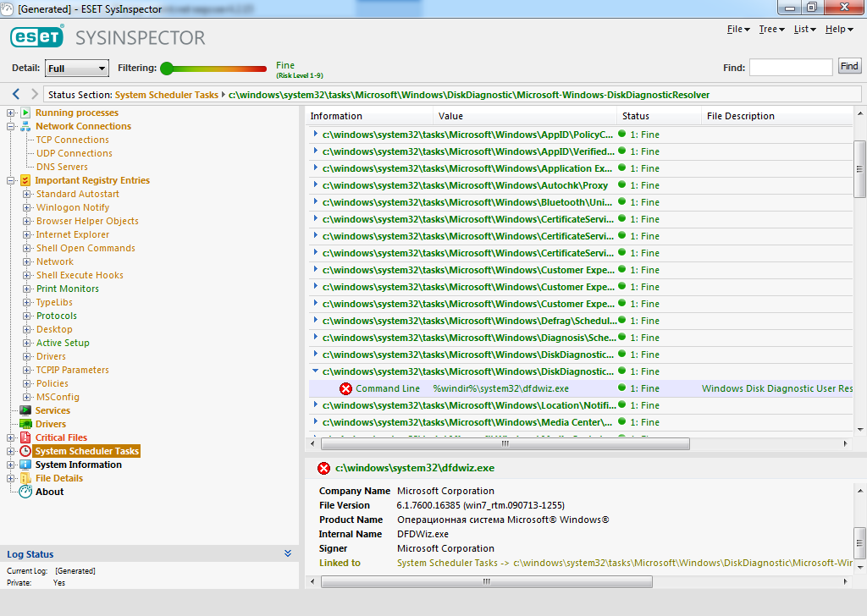Open the Detail level dropdown
867x616 pixels.
(77, 69)
